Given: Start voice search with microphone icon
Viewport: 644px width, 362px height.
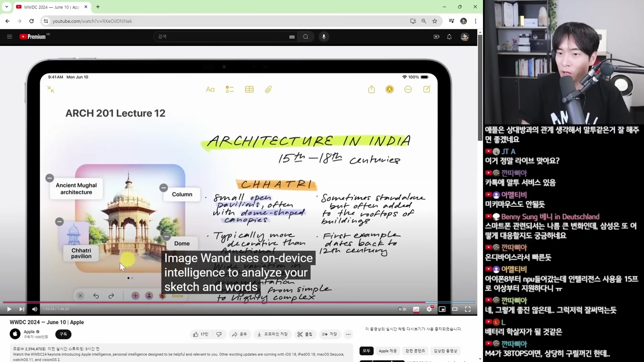Looking at the screenshot, I should (x=324, y=37).
